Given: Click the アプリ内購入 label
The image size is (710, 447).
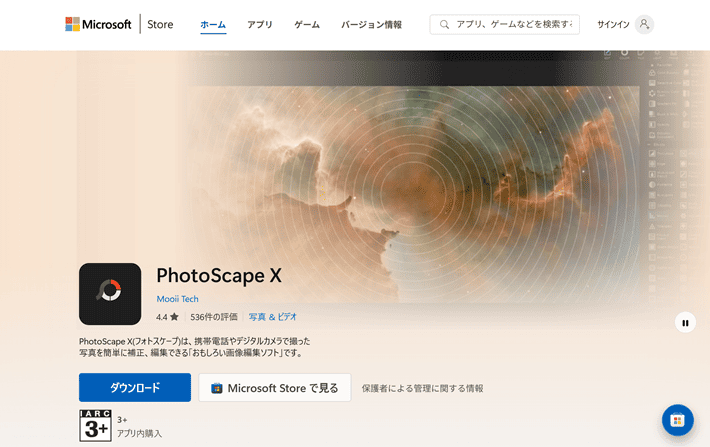Looking at the screenshot, I should tap(139, 433).
